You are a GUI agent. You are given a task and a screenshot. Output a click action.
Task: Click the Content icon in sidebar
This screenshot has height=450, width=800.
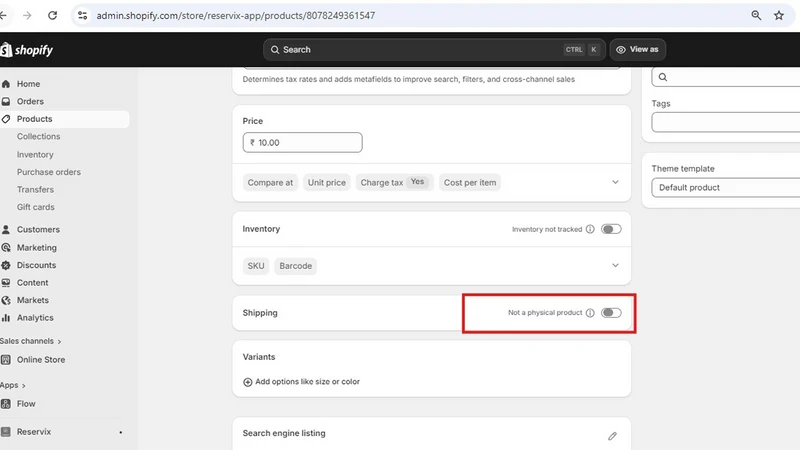click(x=6, y=283)
